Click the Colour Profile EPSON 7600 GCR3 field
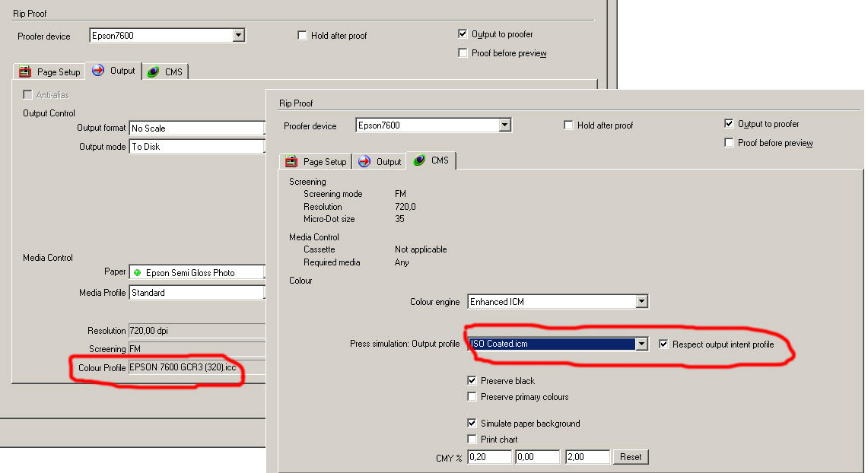Image resolution: width=868 pixels, height=473 pixels. (197, 367)
